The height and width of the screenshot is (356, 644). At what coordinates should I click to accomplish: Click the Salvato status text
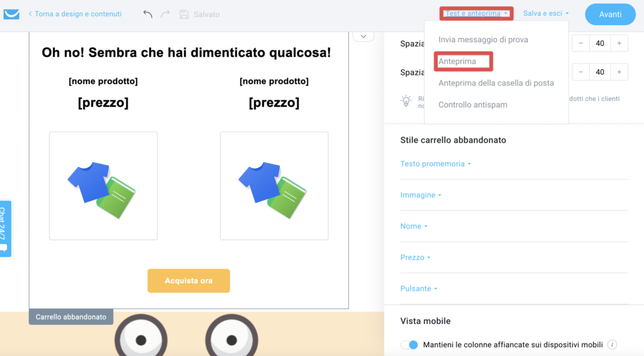click(x=206, y=14)
